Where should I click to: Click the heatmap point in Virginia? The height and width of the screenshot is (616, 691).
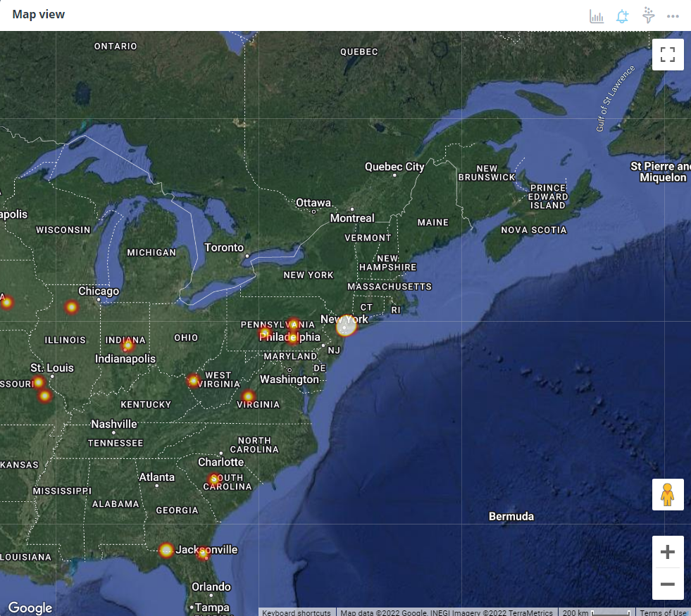[248, 396]
